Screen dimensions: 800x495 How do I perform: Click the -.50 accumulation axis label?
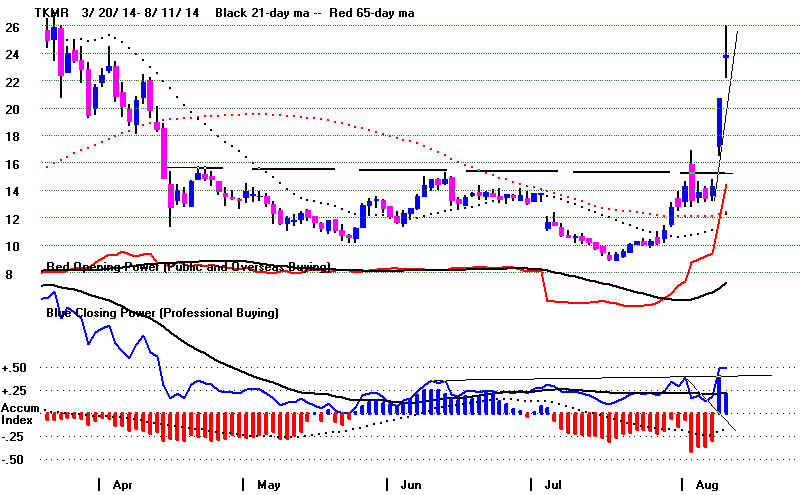click(x=14, y=459)
